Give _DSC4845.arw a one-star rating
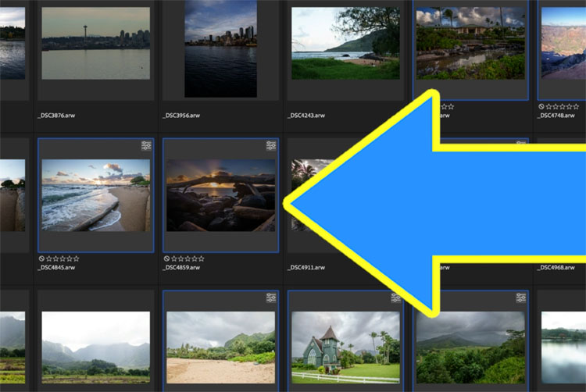This screenshot has height=392, width=586. tap(49, 258)
